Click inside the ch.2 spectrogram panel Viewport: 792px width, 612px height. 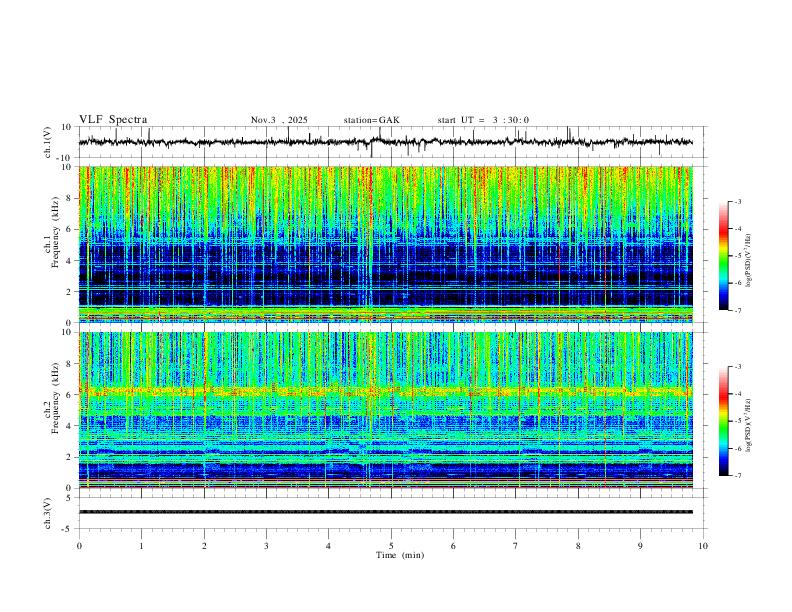pos(386,410)
